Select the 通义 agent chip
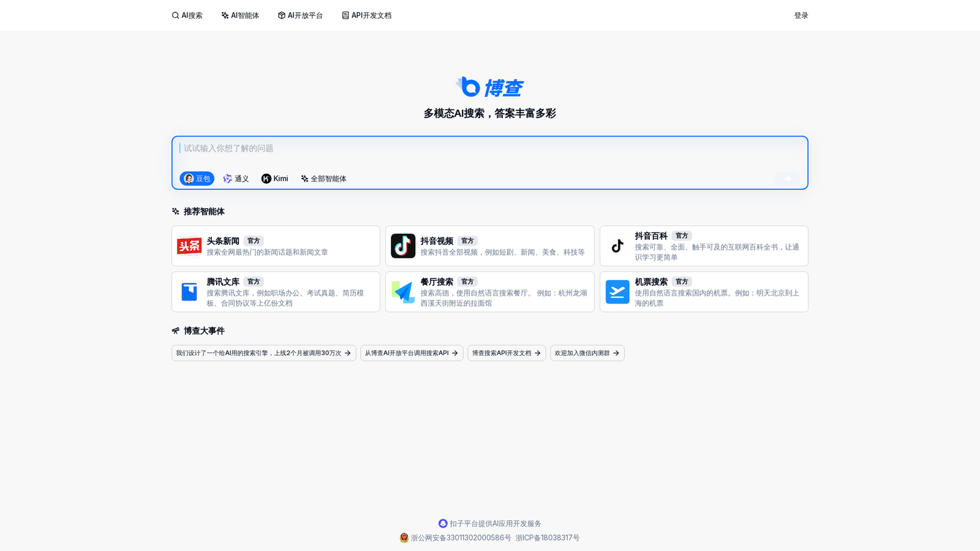The height and width of the screenshot is (551, 980). pyautogui.click(x=236, y=179)
